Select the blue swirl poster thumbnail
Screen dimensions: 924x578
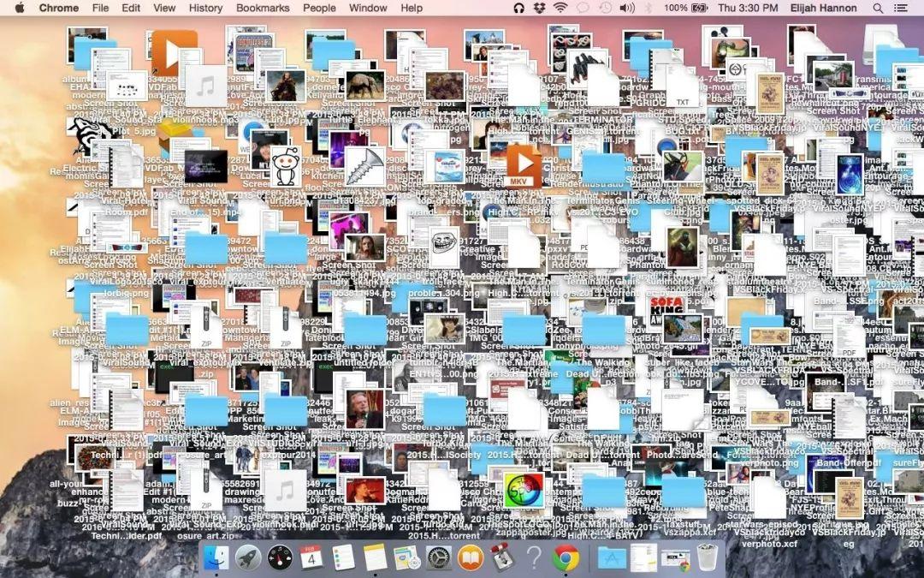[x=849, y=175]
